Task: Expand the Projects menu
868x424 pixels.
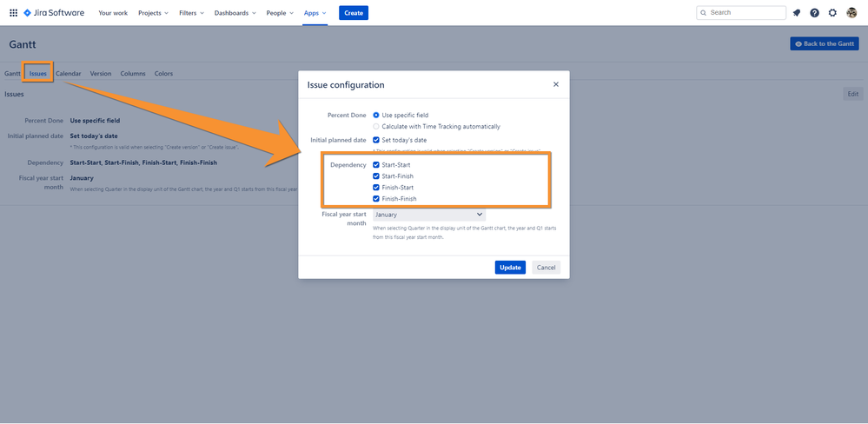Action: point(153,13)
